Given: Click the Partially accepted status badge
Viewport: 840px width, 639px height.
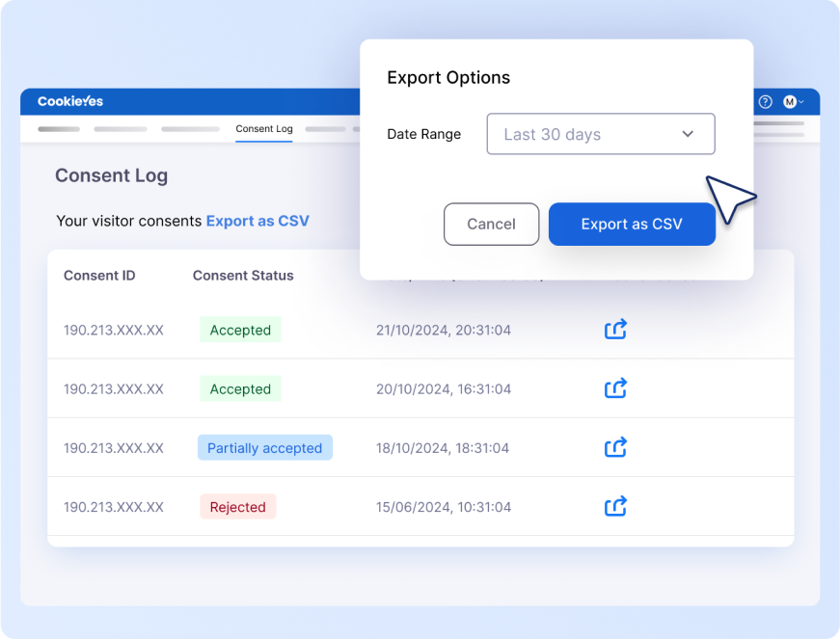Looking at the screenshot, I should coord(265,447).
